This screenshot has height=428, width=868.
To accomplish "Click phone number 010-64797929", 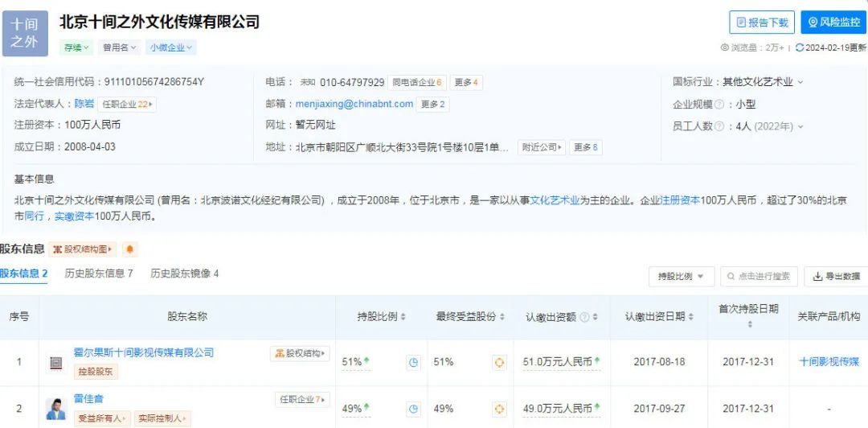I will [352, 83].
